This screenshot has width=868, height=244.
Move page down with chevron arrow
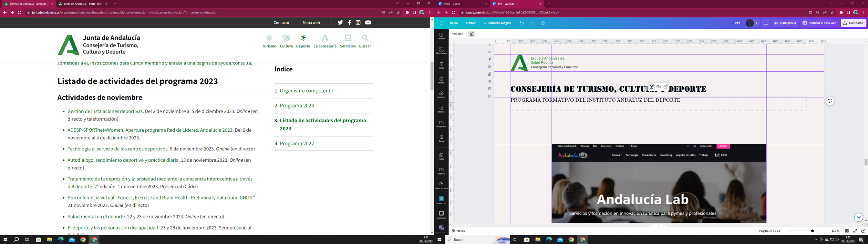click(x=490, y=52)
